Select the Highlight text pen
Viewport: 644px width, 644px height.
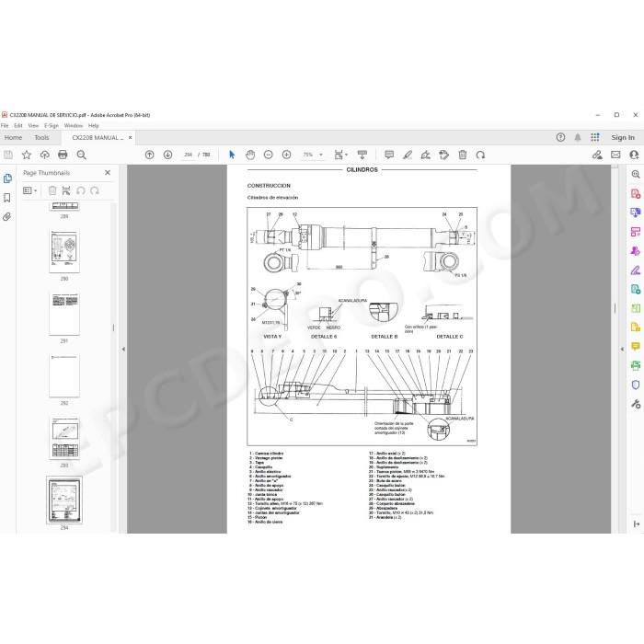tap(408, 155)
